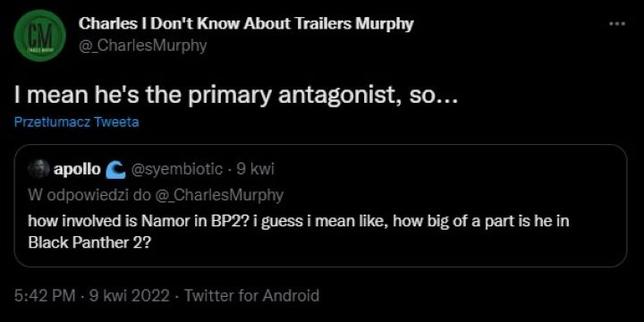This screenshot has height=322, width=644.
Task: Click apollo's small profile picture
Action: tap(38, 169)
